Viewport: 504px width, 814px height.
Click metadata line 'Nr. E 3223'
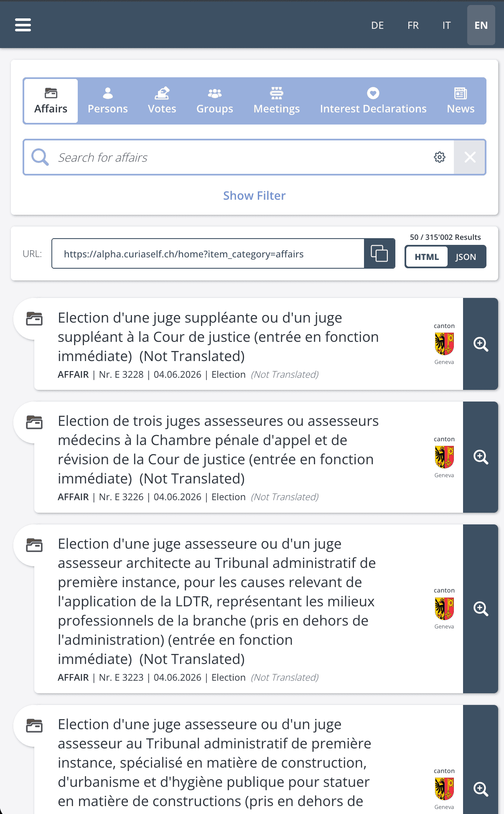tap(188, 677)
